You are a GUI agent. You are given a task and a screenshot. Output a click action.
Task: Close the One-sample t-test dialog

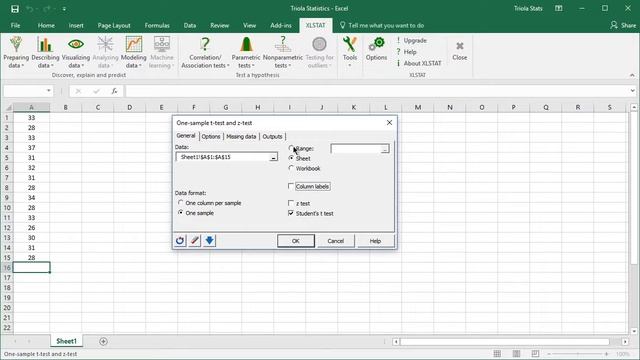coord(389,122)
